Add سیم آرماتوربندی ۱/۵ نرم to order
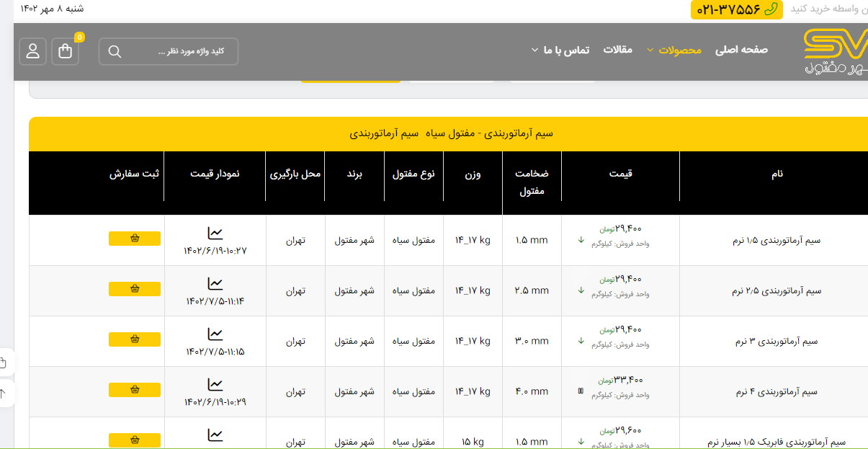The width and height of the screenshot is (868, 449). point(135,239)
